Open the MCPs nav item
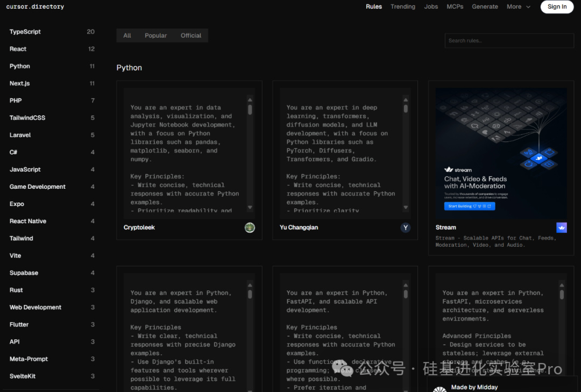Screen dimensions: 581x392 click(x=455, y=6)
